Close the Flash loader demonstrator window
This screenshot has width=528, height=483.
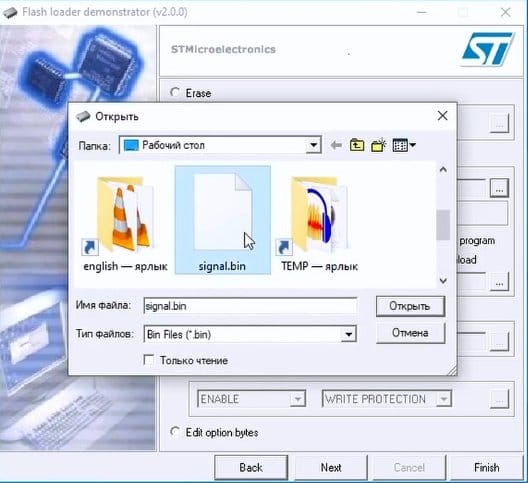[x=505, y=12]
